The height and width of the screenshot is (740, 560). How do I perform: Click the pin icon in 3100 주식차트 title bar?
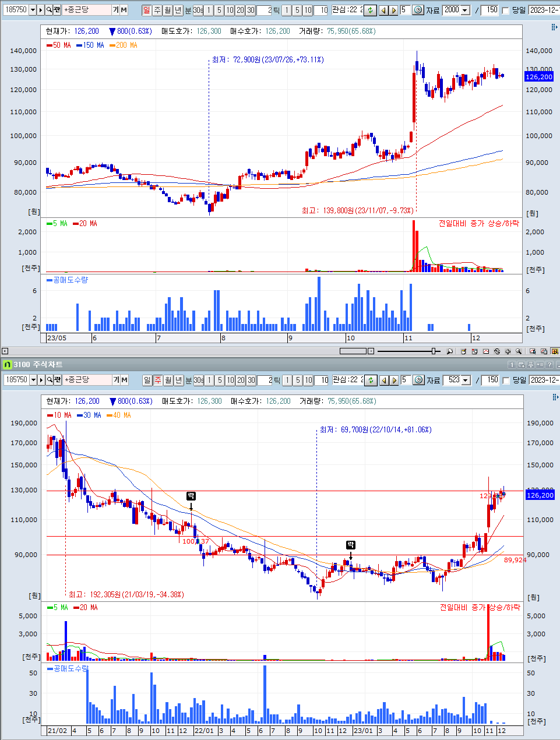click(x=530, y=365)
